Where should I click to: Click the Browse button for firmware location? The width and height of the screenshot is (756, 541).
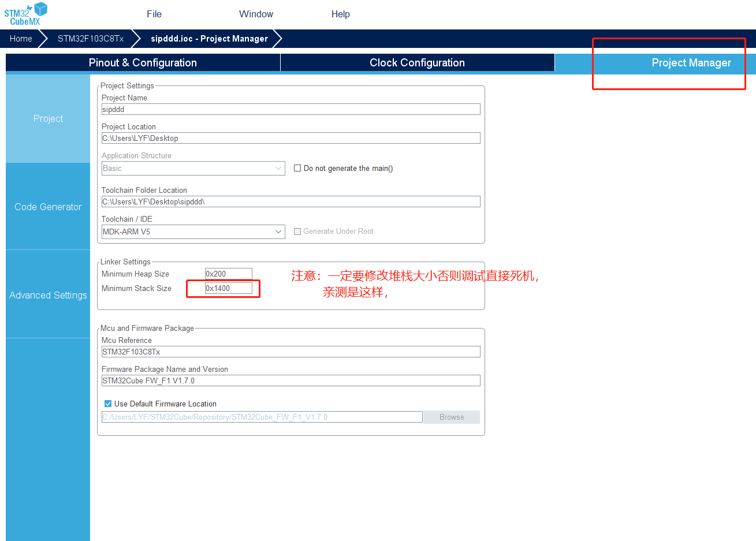pyautogui.click(x=451, y=417)
